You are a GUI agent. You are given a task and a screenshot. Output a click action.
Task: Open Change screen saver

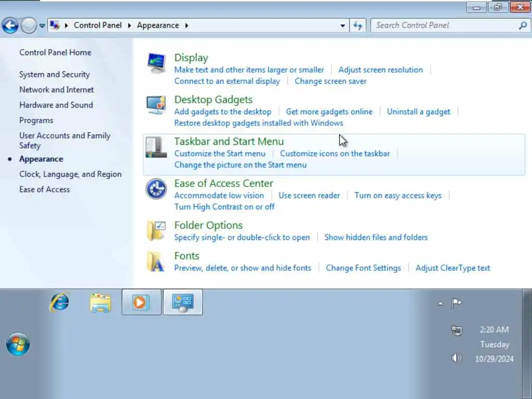[x=331, y=81]
